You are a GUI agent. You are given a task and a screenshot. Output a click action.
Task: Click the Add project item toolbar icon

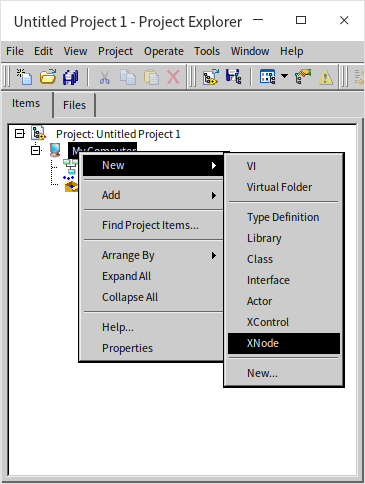pos(211,77)
